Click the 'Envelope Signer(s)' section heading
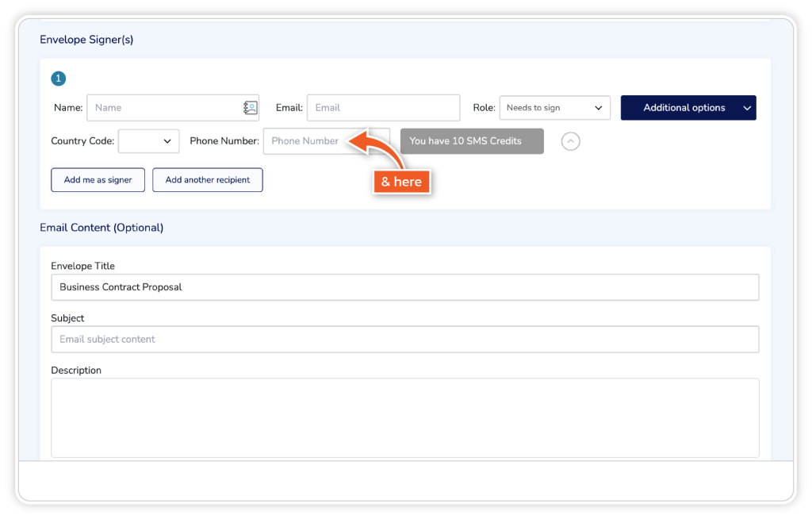 tap(86, 40)
